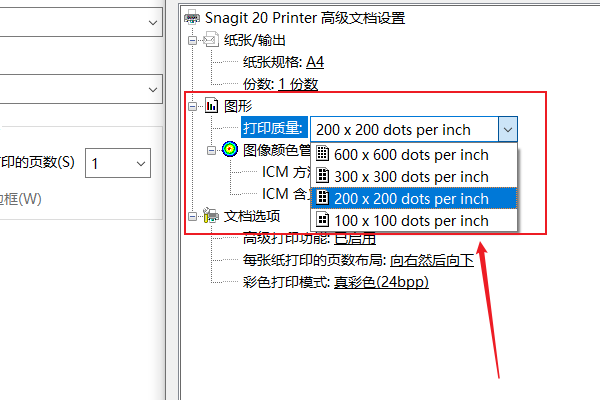Collapse the 图像颜色管理 node
600x400 pixels.
211,150
